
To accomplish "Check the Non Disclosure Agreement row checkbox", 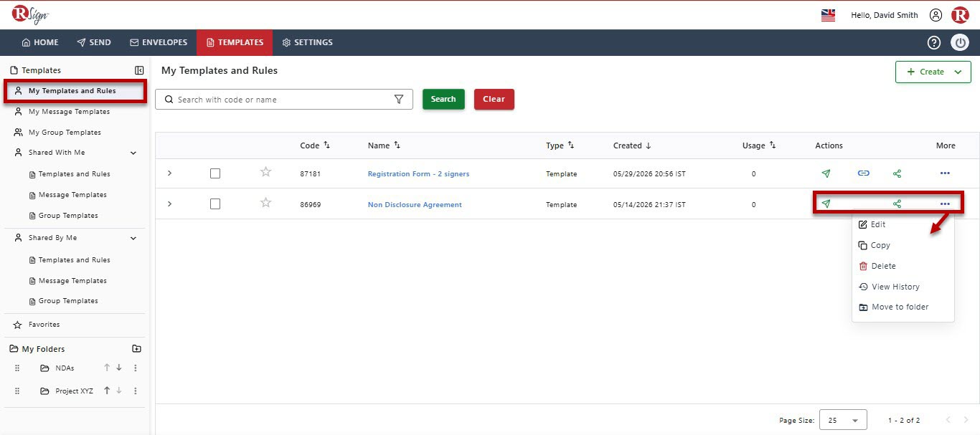I will (x=215, y=204).
